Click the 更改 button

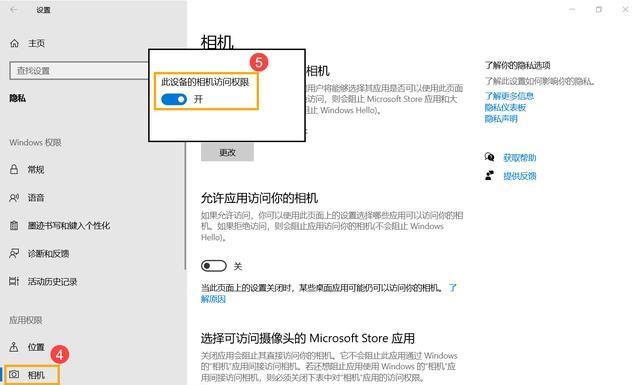pos(227,152)
